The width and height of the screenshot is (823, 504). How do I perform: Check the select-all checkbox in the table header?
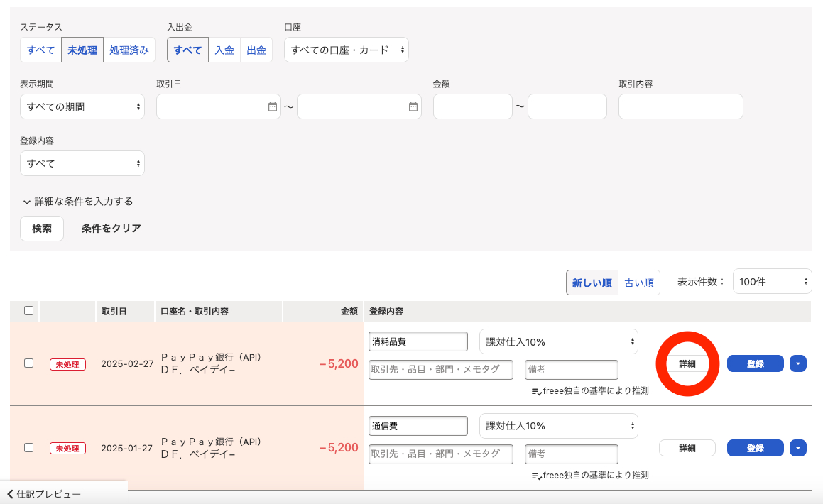27,312
